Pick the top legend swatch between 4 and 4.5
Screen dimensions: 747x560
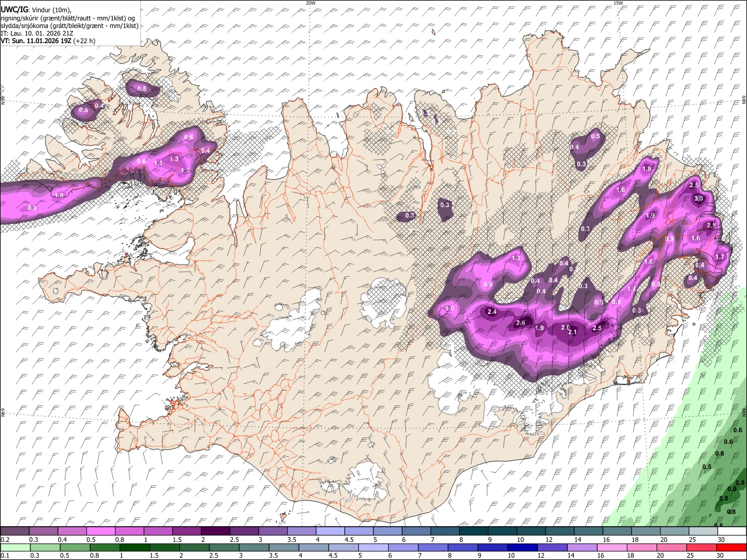click(x=330, y=531)
